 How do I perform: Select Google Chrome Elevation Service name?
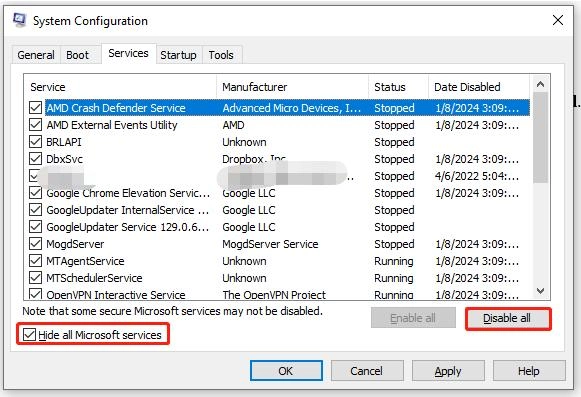pos(128,193)
